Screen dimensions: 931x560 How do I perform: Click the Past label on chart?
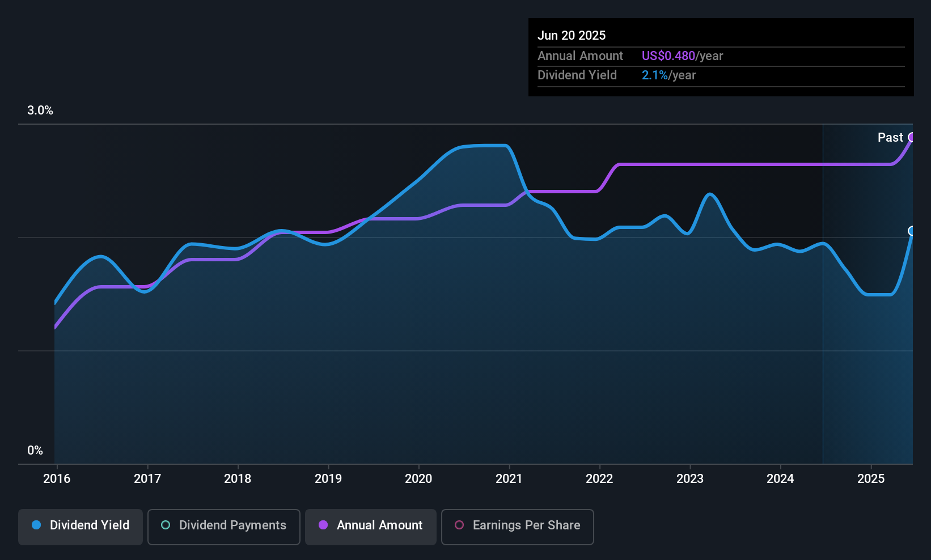click(x=890, y=138)
